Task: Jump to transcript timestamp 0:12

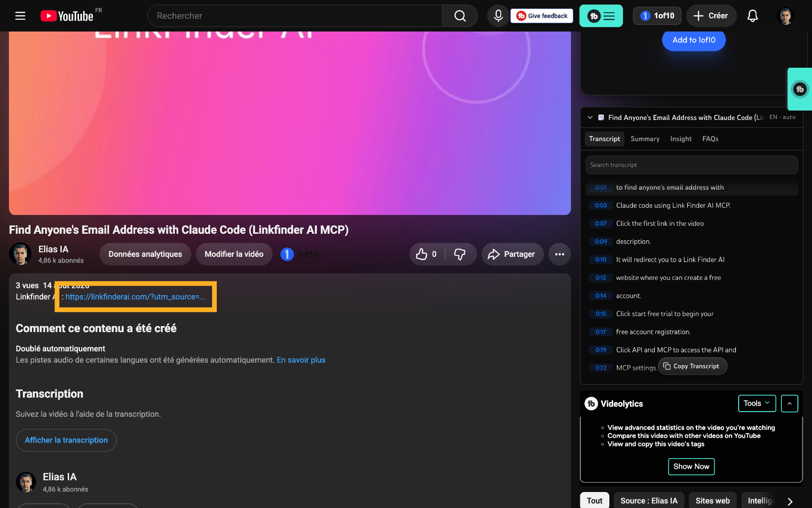Action: (601, 278)
